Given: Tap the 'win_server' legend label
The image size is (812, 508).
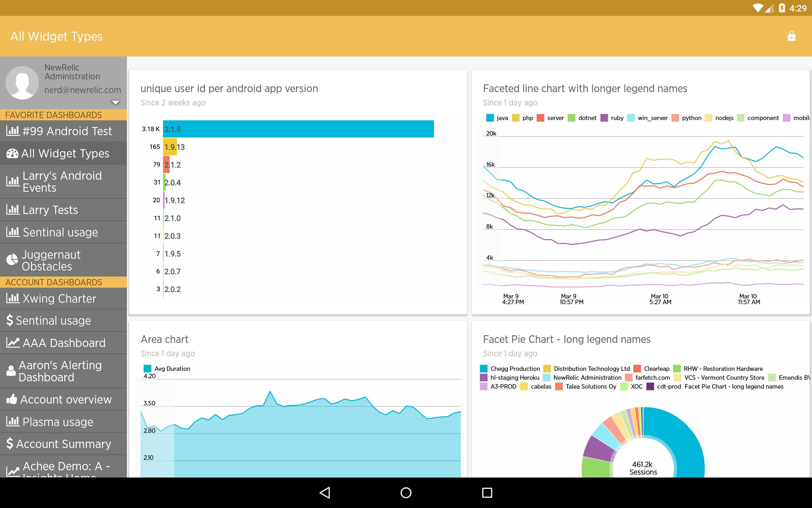Looking at the screenshot, I should click(x=652, y=117).
